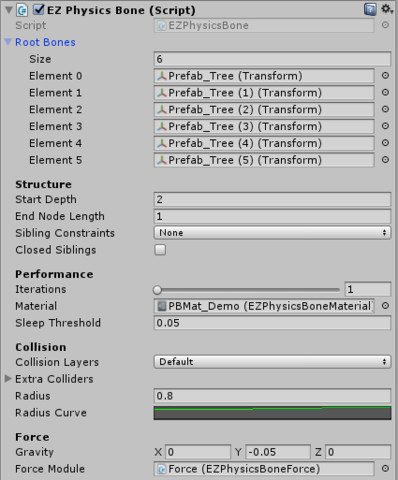Select the Prefab_Tree (2) (Transform) field
This screenshot has width=398, height=480.
click(x=264, y=109)
